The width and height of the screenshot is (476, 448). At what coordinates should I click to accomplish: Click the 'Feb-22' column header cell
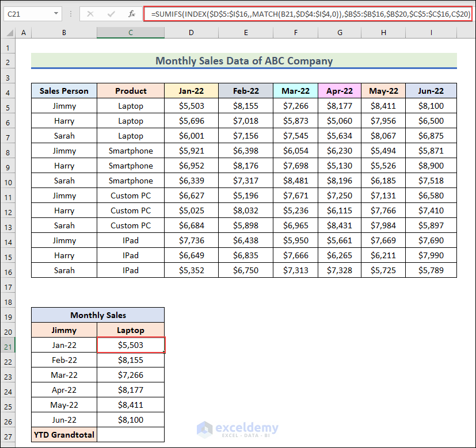[246, 91]
